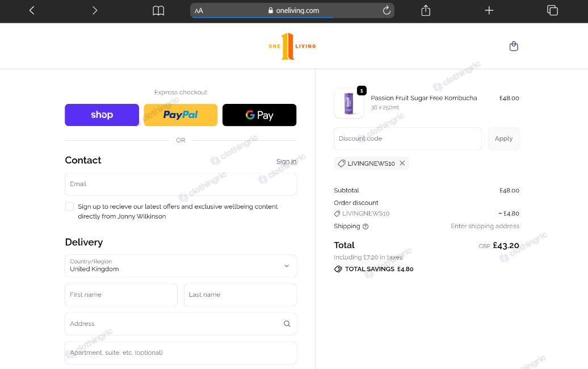Click the product quantity badge '1'
Viewport: 588px width, 369px height.
[362, 91]
